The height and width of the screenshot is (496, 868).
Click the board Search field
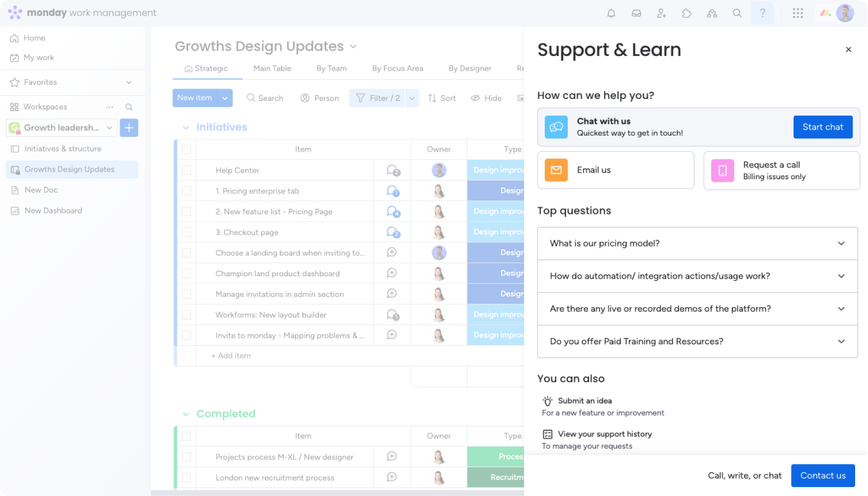[x=265, y=98]
